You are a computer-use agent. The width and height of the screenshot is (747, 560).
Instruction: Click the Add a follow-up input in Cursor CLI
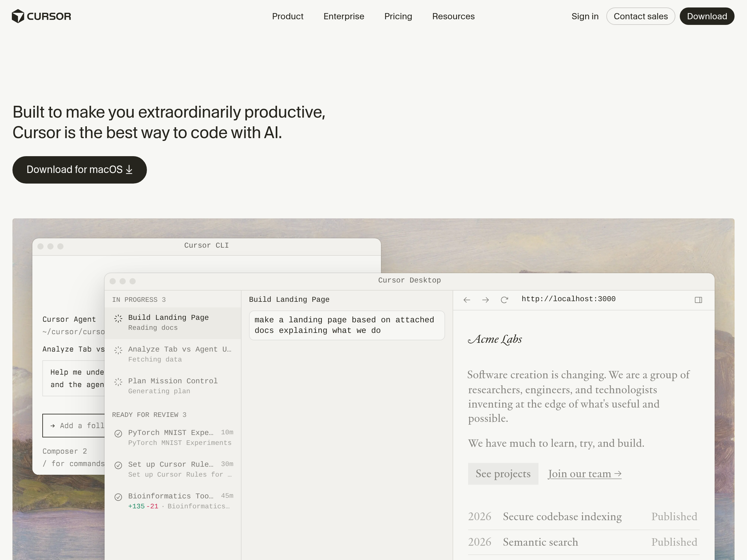[x=74, y=425]
